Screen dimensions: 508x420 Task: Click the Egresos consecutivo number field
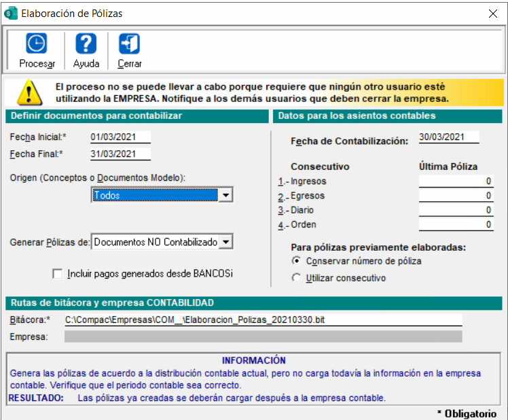tap(456, 196)
